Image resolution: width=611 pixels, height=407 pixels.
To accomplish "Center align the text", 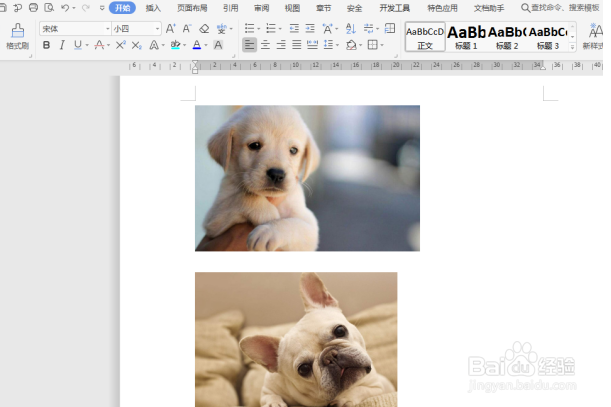I will (x=265, y=45).
